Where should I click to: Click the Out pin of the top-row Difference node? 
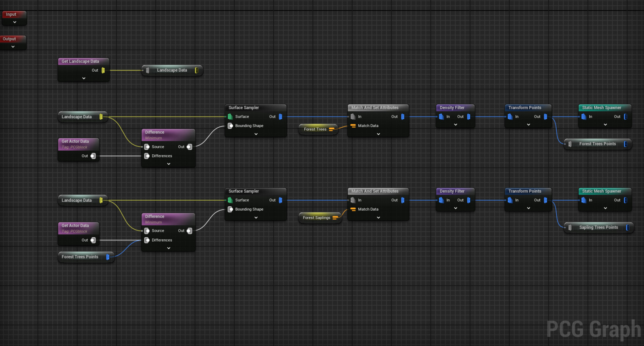(x=189, y=147)
